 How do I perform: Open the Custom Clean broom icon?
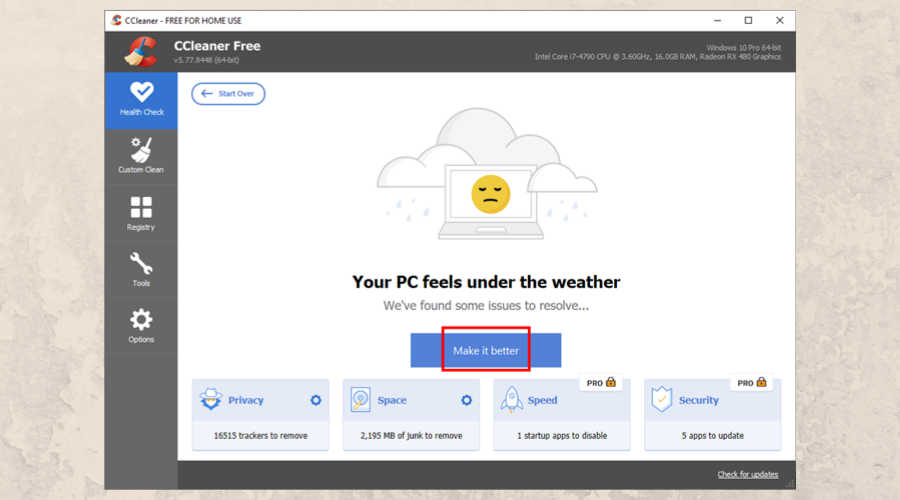click(x=141, y=150)
